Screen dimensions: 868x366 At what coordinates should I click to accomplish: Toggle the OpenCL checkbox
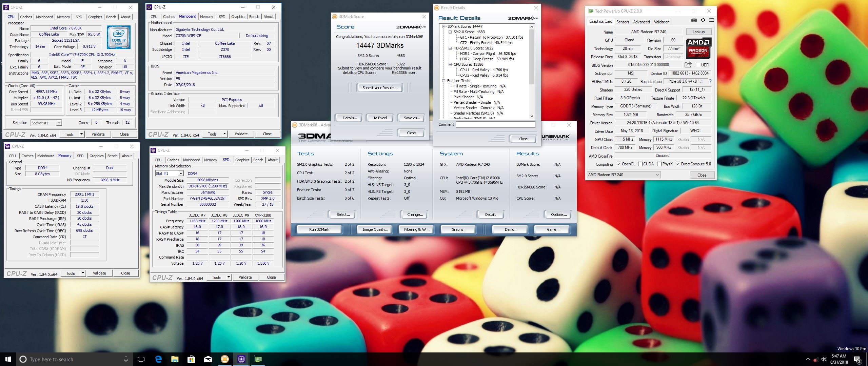[619, 164]
